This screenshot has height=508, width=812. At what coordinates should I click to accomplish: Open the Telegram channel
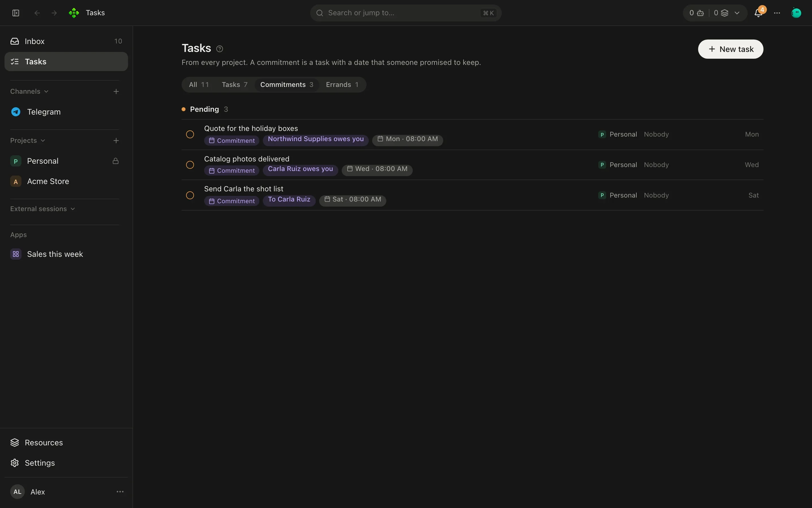[66, 111]
